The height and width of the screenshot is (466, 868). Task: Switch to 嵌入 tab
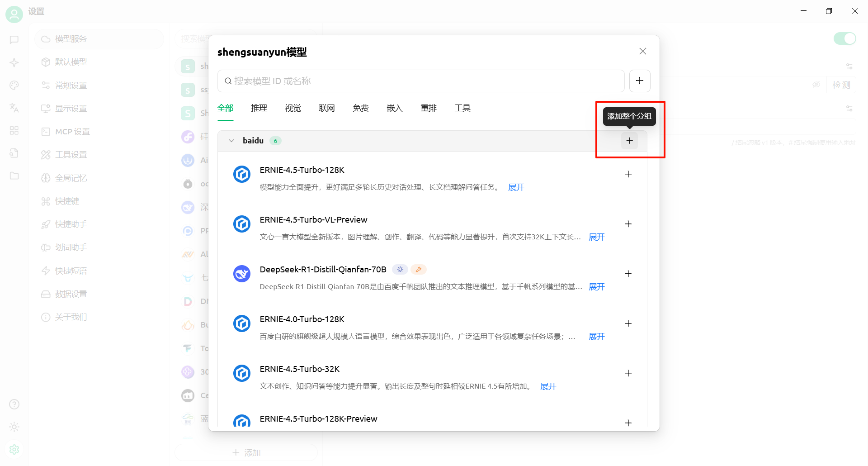[395, 108]
